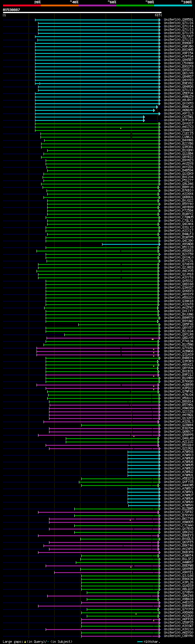Viewport: 195px width, 644px height.
Task: Click the orange ~40% identity legend swatch
Action: (x=59, y=5)
